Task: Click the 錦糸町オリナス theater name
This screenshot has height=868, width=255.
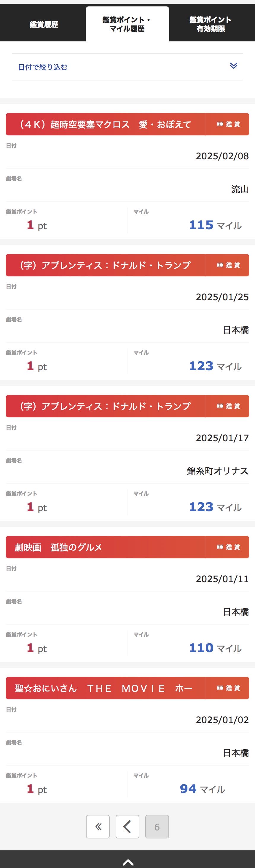Action: click(x=218, y=471)
